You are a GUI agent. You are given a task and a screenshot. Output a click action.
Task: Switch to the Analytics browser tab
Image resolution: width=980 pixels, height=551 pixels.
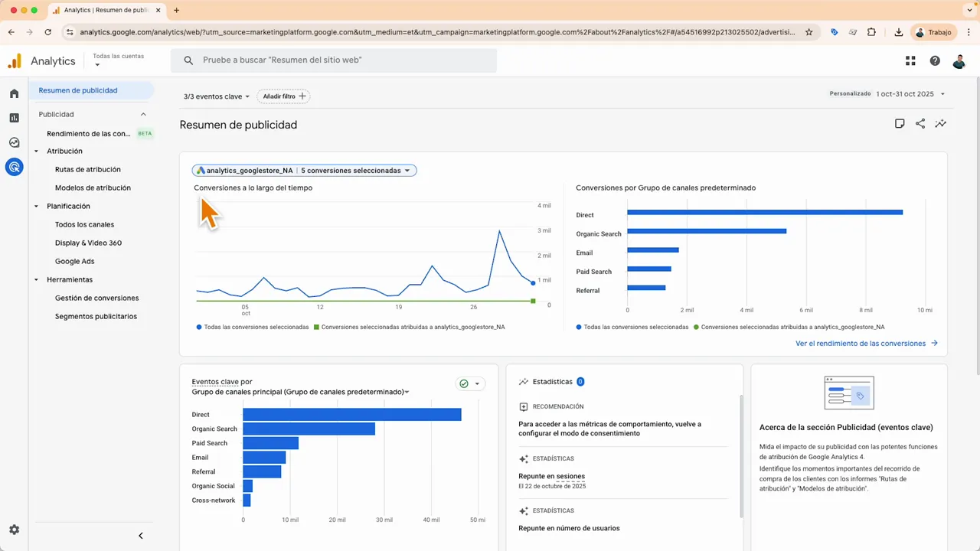point(103,11)
